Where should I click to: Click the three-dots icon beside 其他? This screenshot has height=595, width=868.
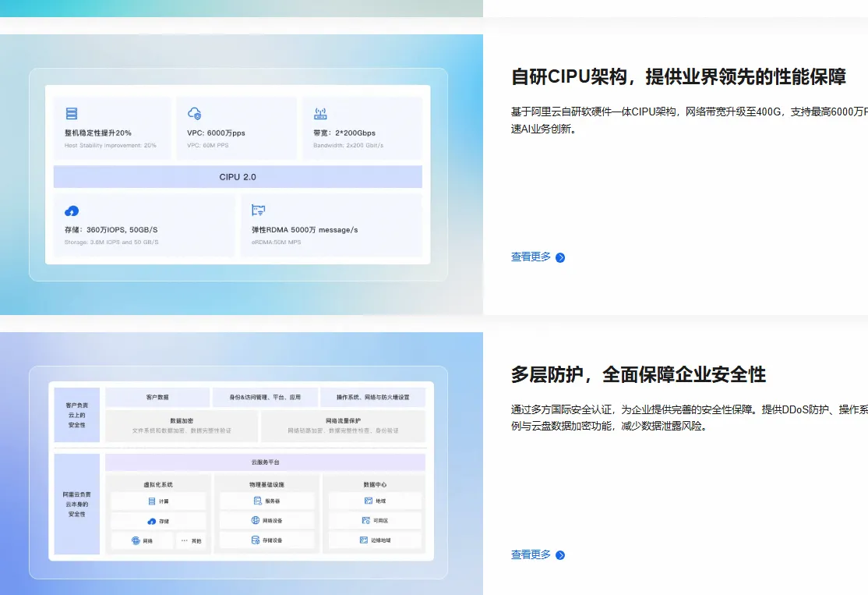pyautogui.click(x=185, y=540)
